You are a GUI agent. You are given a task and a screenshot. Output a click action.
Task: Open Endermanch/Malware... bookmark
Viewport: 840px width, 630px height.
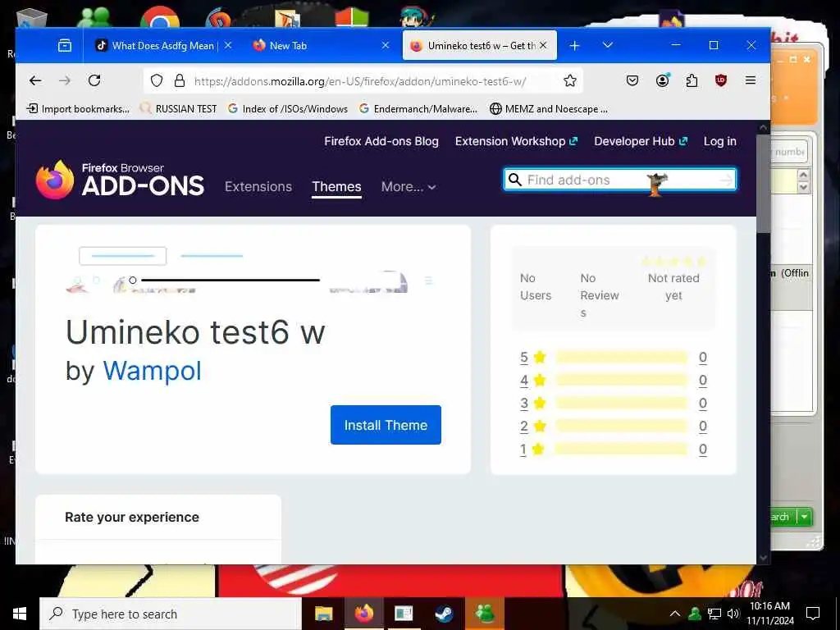pyautogui.click(x=418, y=109)
